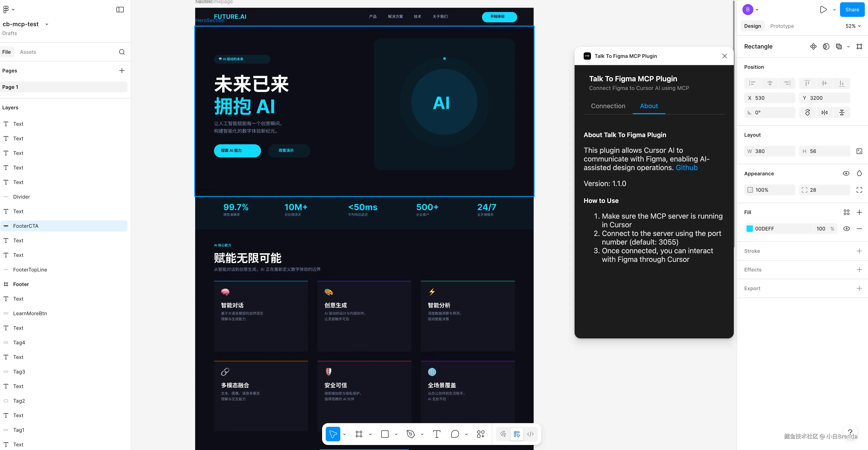
Task: Click the 00DEFF fill color swatch
Action: coord(749,228)
